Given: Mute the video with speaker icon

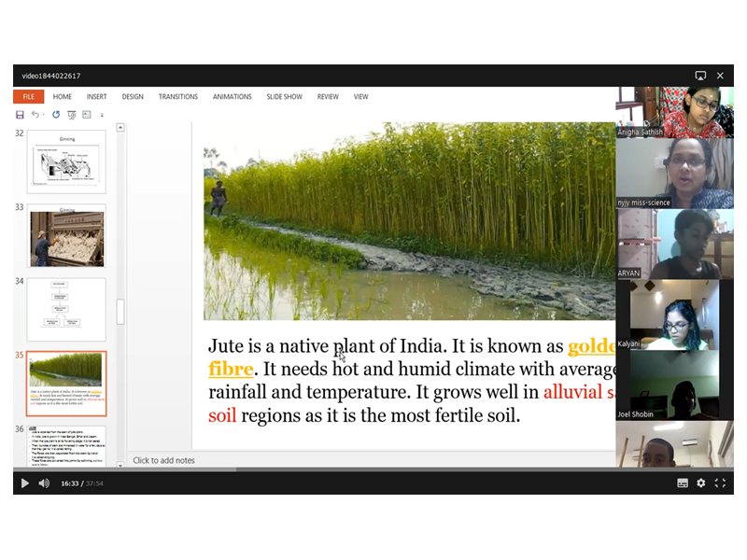Looking at the screenshot, I should coord(44,483).
